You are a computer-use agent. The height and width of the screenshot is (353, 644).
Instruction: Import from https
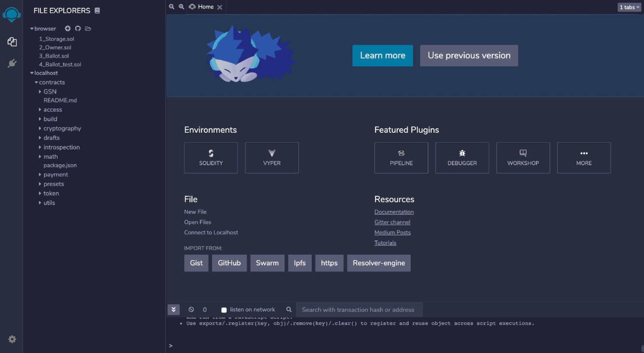tap(329, 263)
